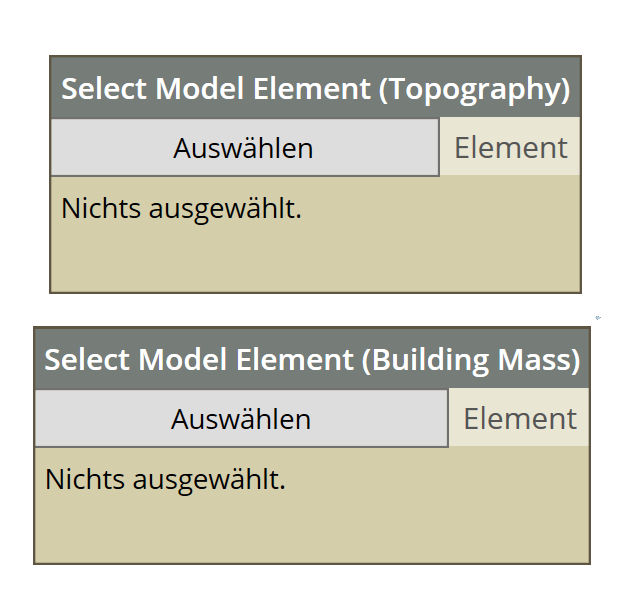Click 'Nichts ausgewählt.' text in Topography node
The height and width of the screenshot is (594, 640).
click(x=181, y=209)
